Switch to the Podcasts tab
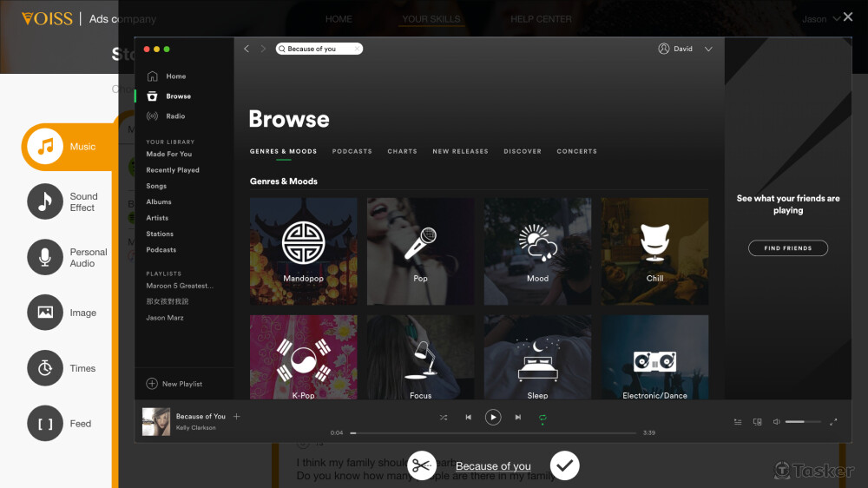The height and width of the screenshot is (488, 868). [352, 151]
